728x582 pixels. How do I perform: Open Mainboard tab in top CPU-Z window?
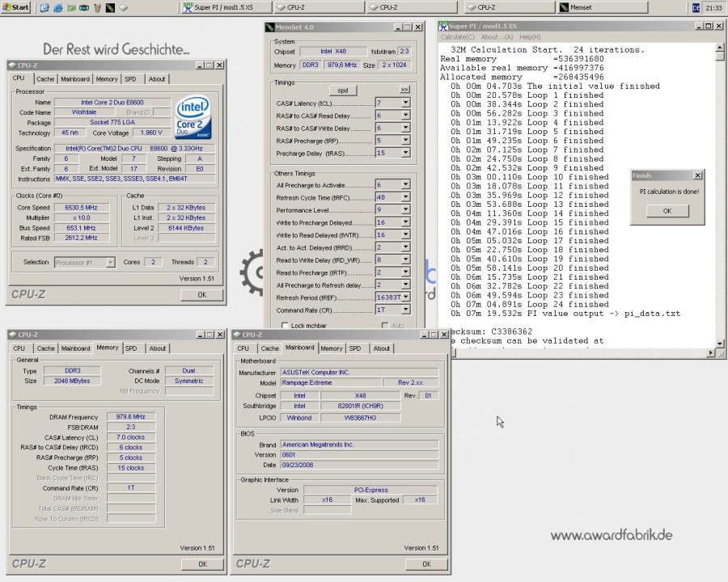point(75,79)
